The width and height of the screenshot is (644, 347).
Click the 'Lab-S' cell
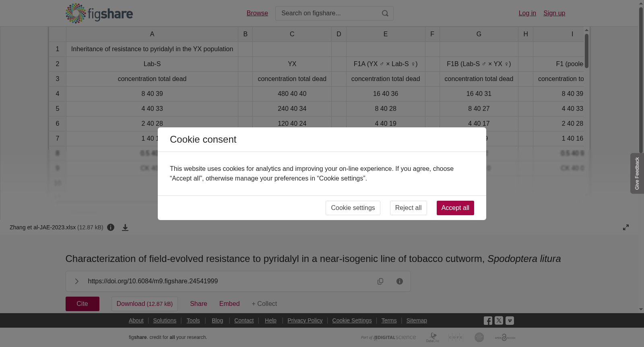coord(152,64)
